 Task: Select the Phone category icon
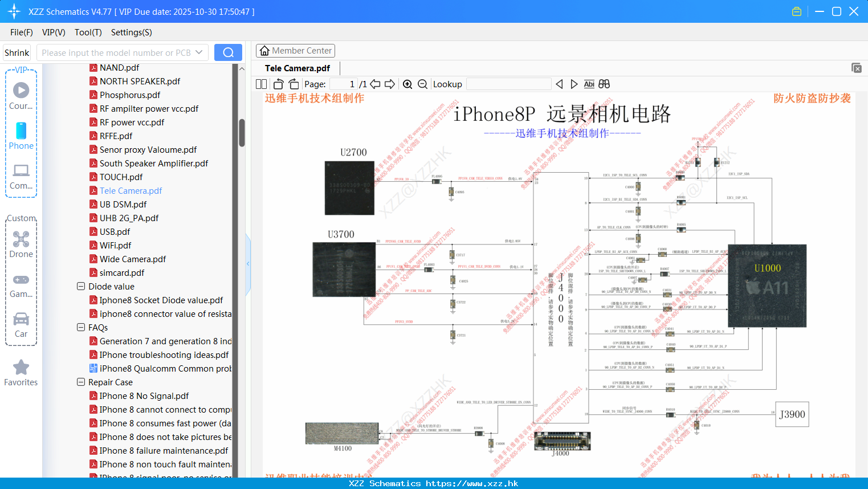[x=21, y=131]
